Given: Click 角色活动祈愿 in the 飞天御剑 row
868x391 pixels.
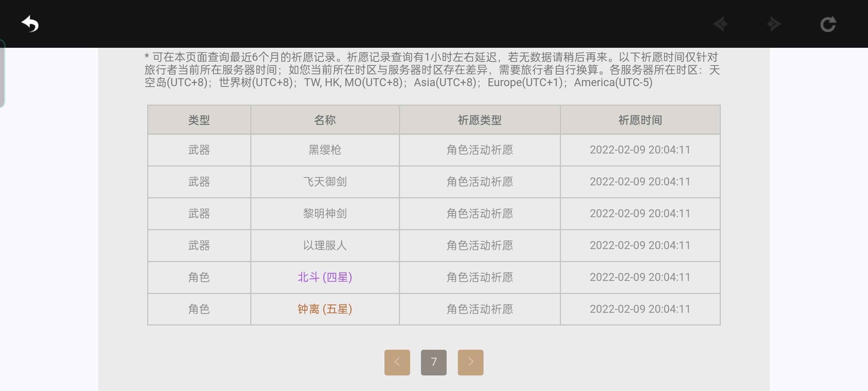Looking at the screenshot, I should 480,182.
